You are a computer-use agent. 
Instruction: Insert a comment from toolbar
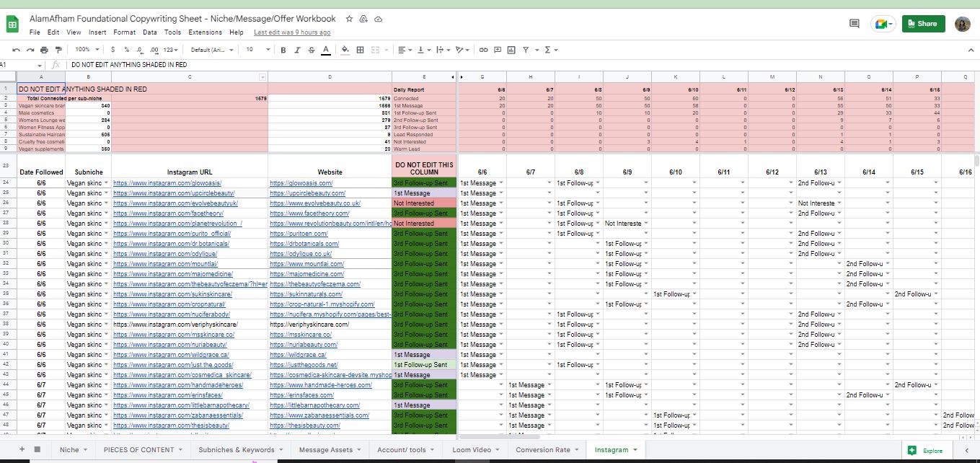498,50
